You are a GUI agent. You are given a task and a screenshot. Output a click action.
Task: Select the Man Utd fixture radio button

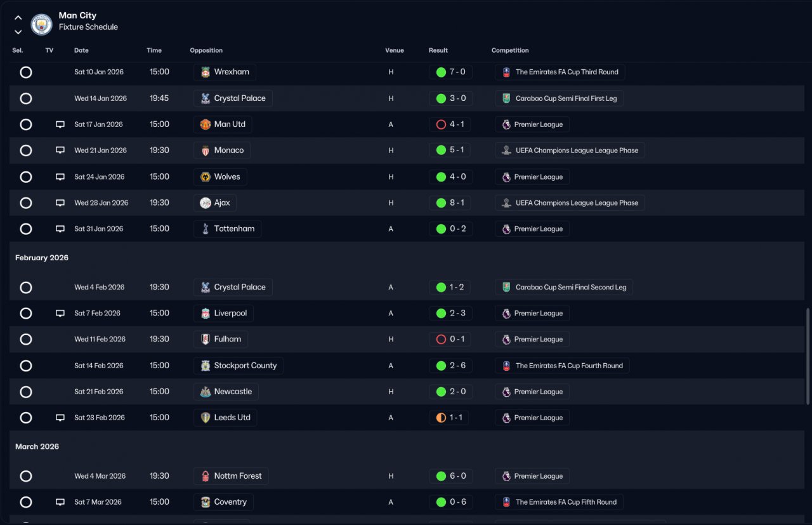click(26, 124)
